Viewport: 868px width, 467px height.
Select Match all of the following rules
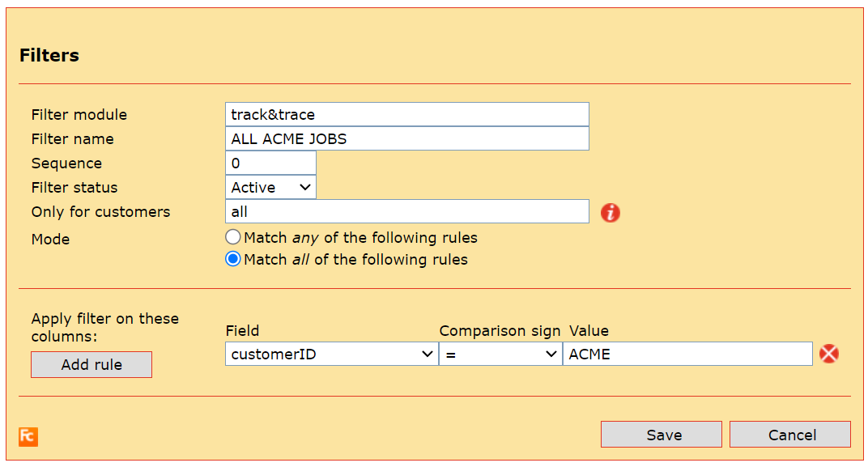(x=233, y=260)
